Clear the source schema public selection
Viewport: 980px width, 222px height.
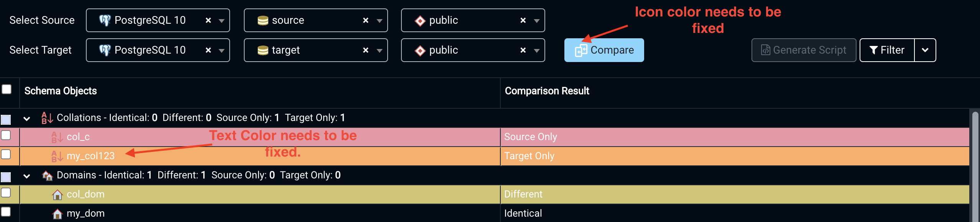point(523,20)
